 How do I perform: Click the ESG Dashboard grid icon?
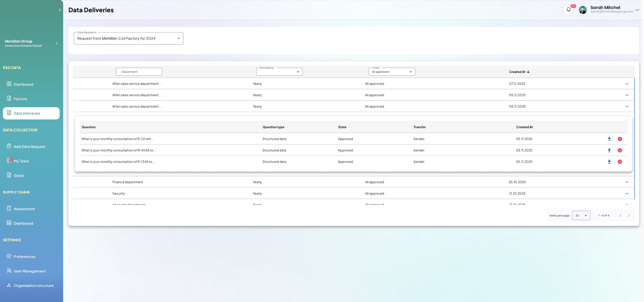coord(9,84)
